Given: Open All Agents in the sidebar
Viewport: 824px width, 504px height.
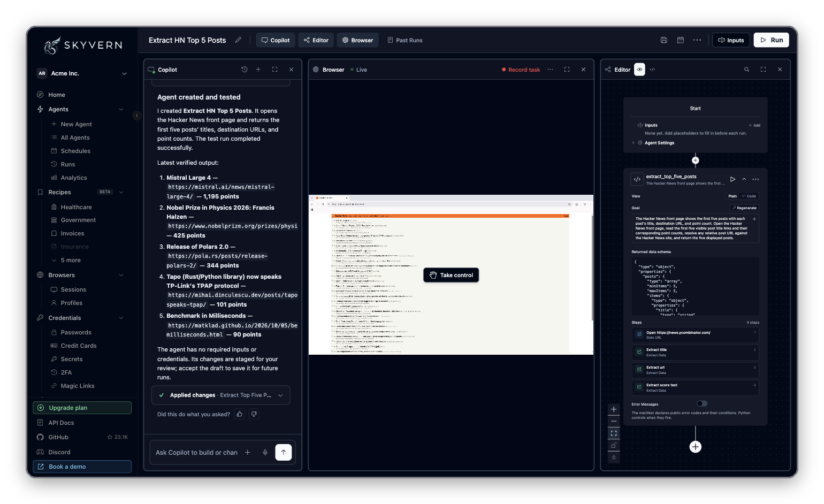Looking at the screenshot, I should pos(75,138).
